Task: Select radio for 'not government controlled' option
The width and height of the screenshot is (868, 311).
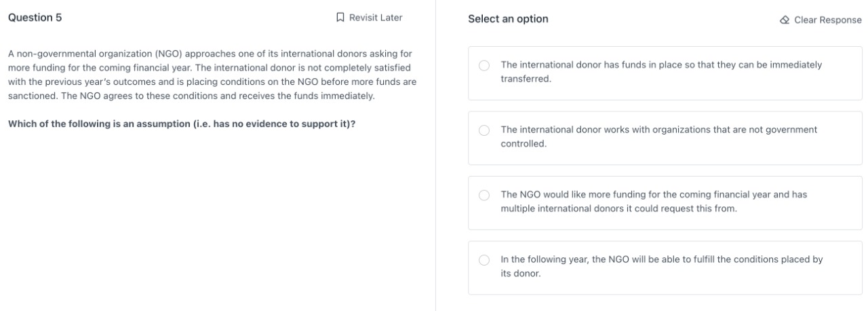Action: click(x=484, y=130)
